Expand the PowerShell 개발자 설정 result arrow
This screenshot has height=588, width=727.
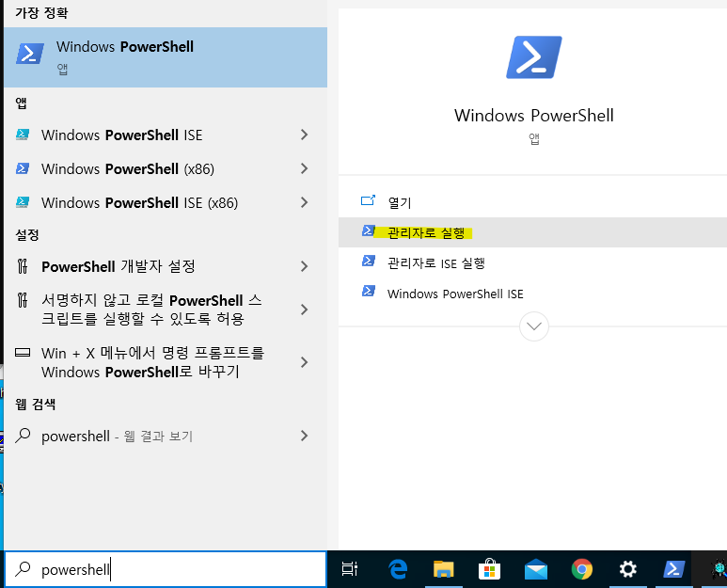304,266
